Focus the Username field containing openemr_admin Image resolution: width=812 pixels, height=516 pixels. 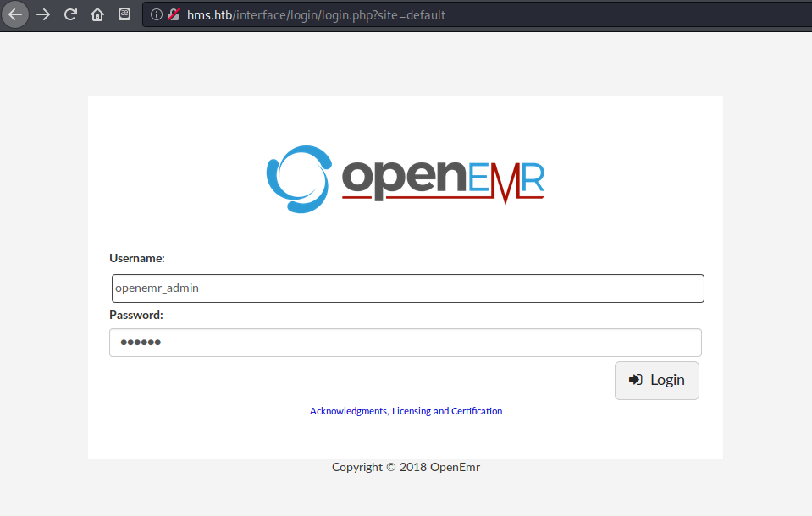pyautogui.click(x=408, y=288)
